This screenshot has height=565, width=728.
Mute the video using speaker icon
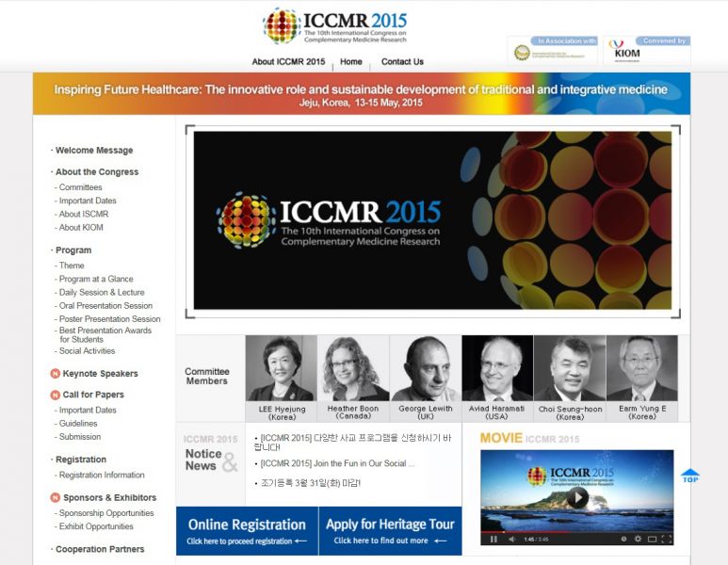(x=511, y=539)
